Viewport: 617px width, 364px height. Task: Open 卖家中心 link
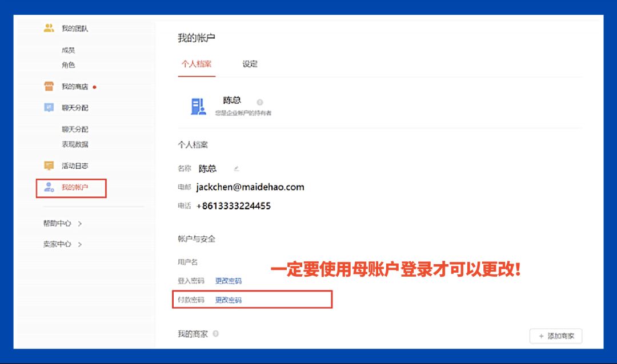coord(57,244)
